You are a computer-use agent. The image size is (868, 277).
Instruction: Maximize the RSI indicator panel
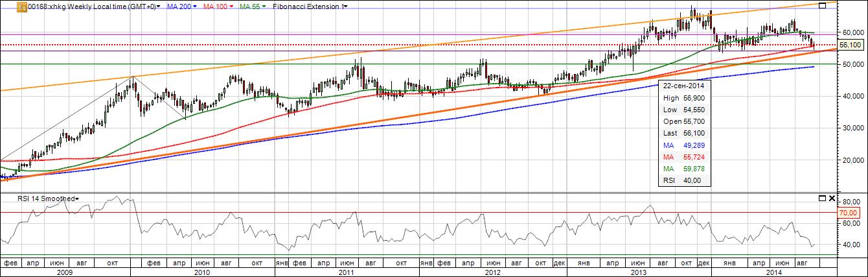click(x=823, y=198)
